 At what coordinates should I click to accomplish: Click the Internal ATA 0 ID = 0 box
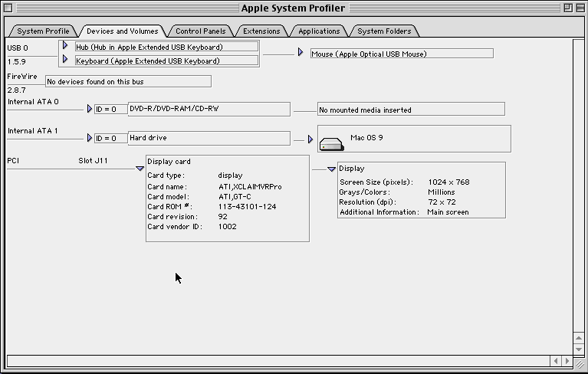pyautogui.click(x=110, y=109)
